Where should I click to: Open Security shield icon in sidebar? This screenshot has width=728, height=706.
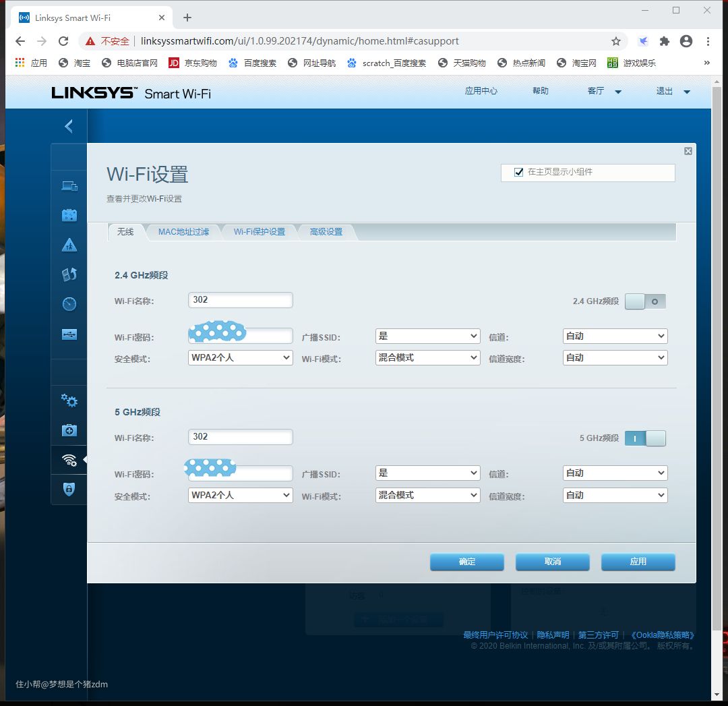pyautogui.click(x=69, y=490)
